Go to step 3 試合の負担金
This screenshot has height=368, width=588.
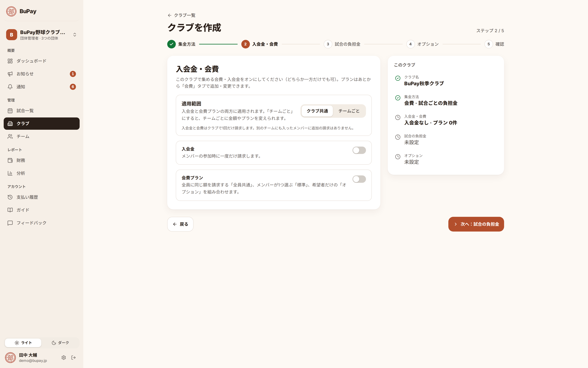click(x=342, y=44)
